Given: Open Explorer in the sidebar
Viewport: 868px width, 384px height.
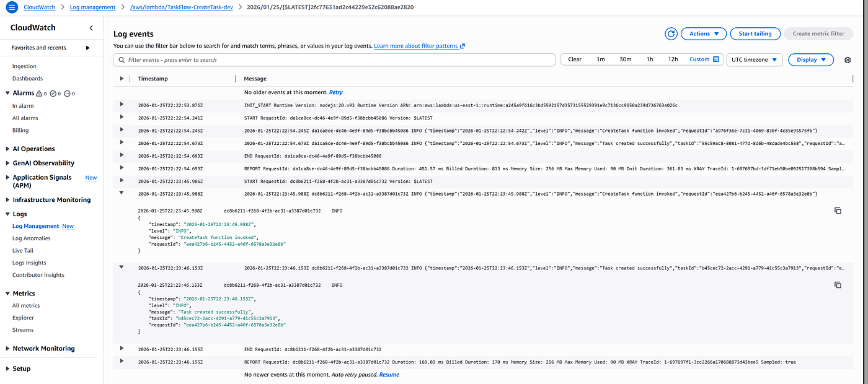Looking at the screenshot, I should click(x=23, y=318).
